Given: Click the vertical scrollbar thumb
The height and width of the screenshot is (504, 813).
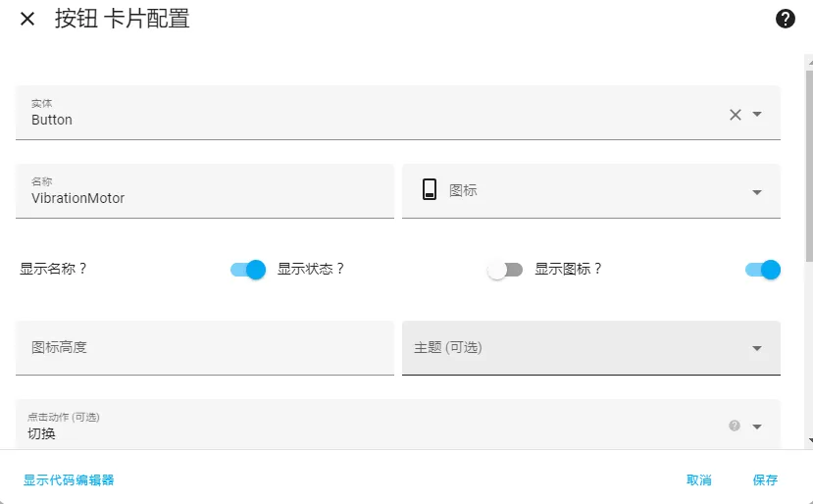Looking at the screenshot, I should click(x=809, y=166).
